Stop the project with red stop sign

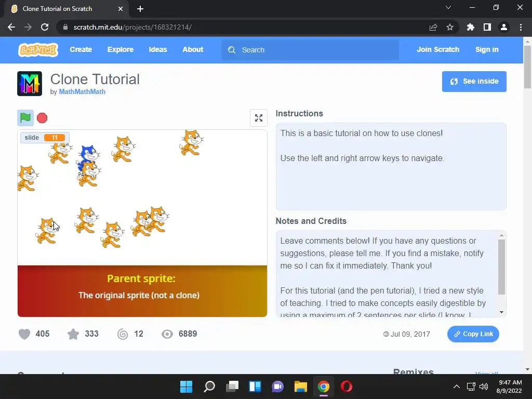(42, 118)
